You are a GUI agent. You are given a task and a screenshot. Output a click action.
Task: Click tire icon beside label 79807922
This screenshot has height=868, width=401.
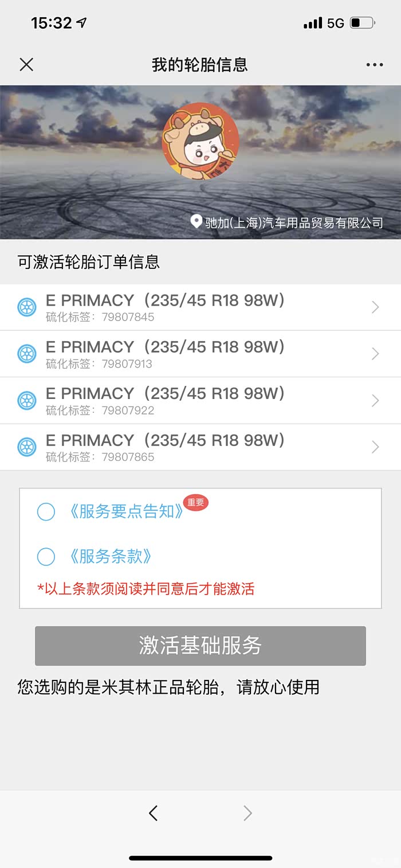pyautogui.click(x=27, y=400)
